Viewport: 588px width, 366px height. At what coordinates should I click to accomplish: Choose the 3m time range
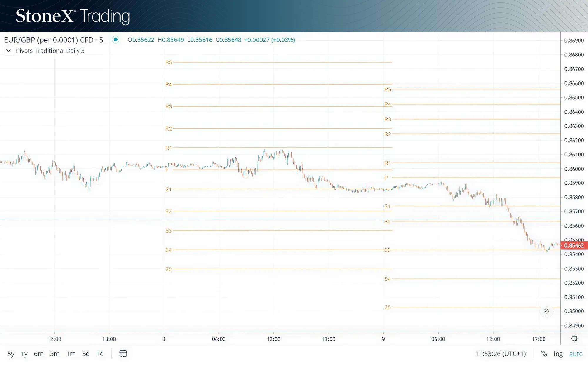pyautogui.click(x=55, y=354)
